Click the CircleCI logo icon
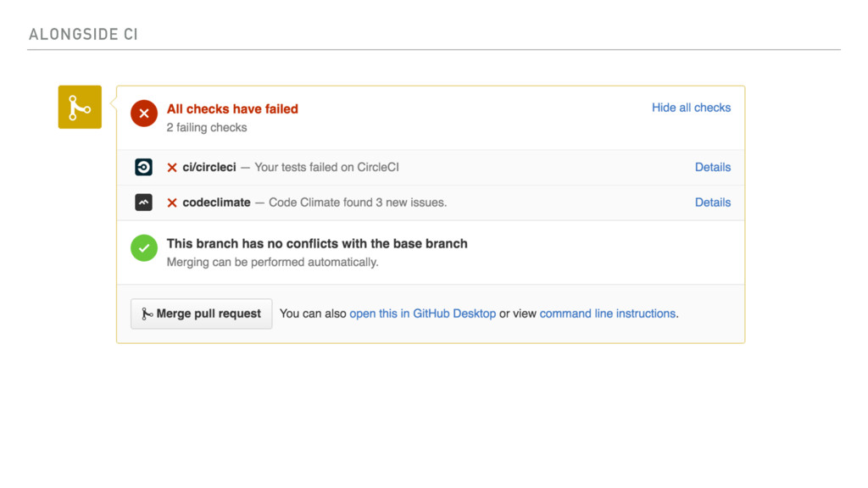Viewport: 868px width, 488px height. click(143, 167)
